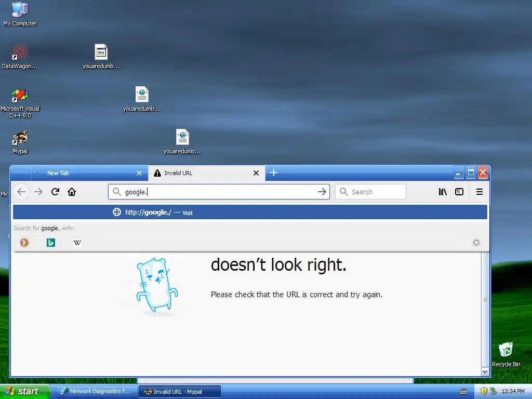The width and height of the screenshot is (532, 399).
Task: Open the Mypal hamburger menu
Action: coord(480,192)
